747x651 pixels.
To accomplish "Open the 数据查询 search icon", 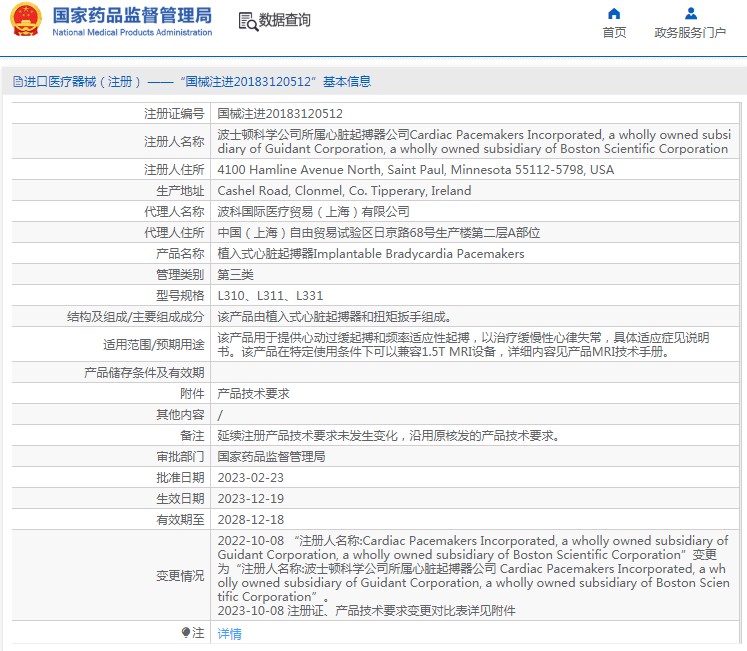I will [248, 21].
